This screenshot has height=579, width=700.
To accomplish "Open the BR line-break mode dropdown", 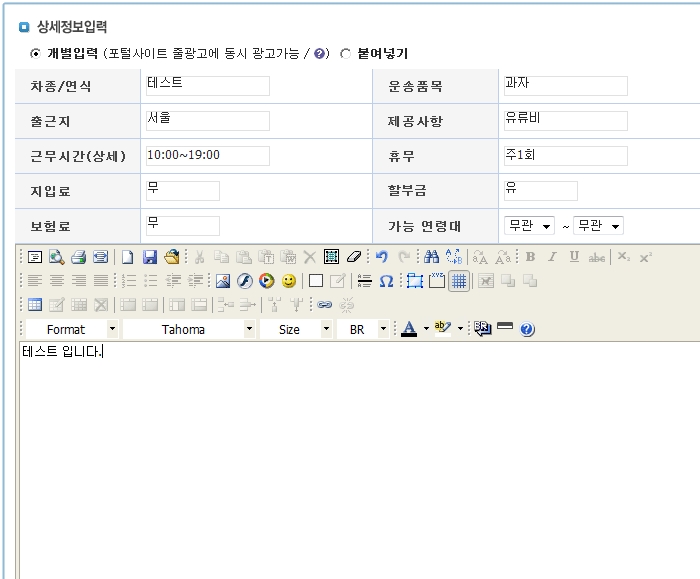I will [363, 329].
